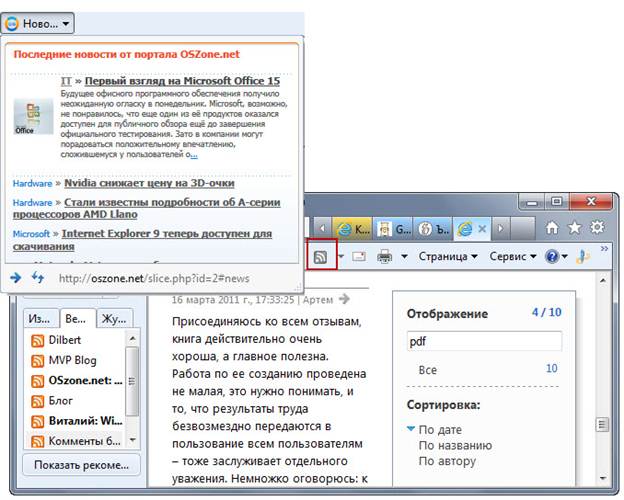The width and height of the screenshot is (624, 500).
Task: Open the Сервис menu
Action: pos(513,256)
